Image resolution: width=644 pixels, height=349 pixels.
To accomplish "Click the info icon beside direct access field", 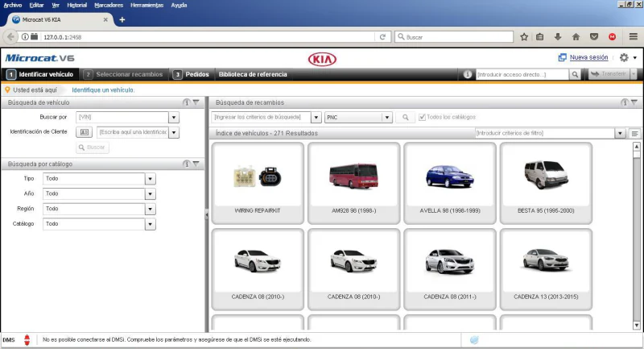I will click(x=469, y=74).
